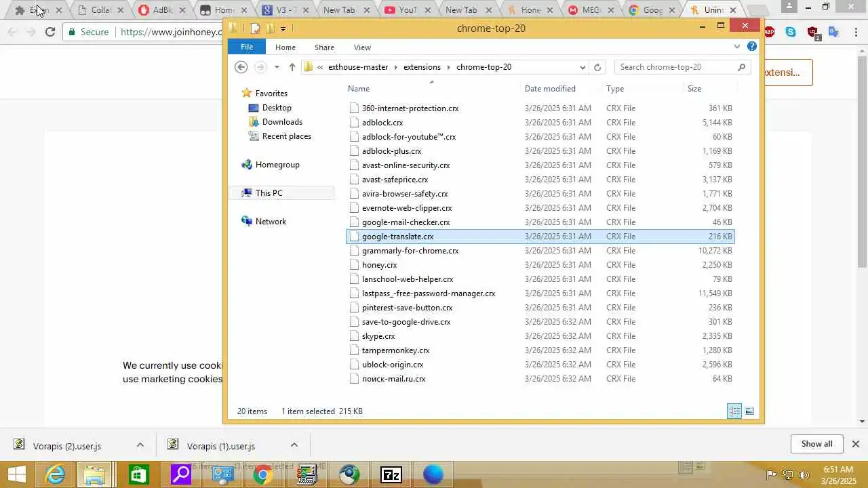Open the Windows Start button
Image resolution: width=868 pixels, height=488 pixels.
coord(16,474)
